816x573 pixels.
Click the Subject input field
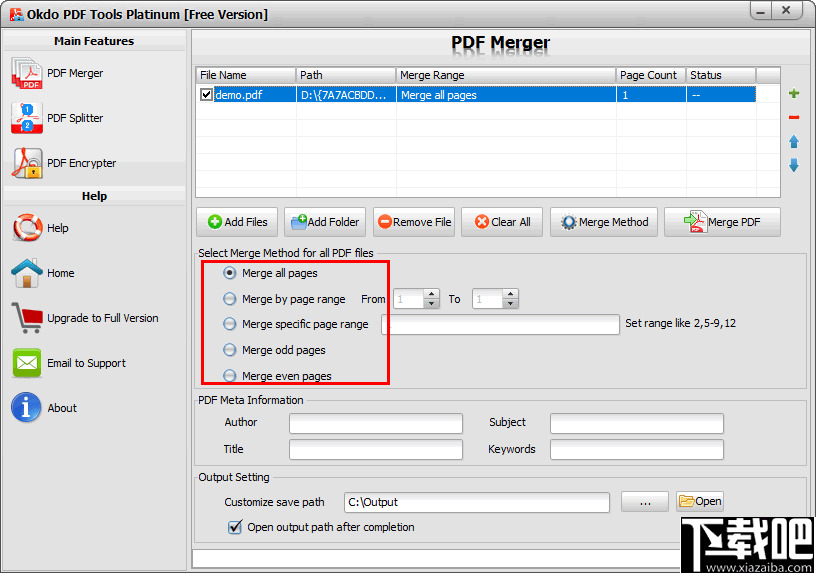tap(637, 423)
